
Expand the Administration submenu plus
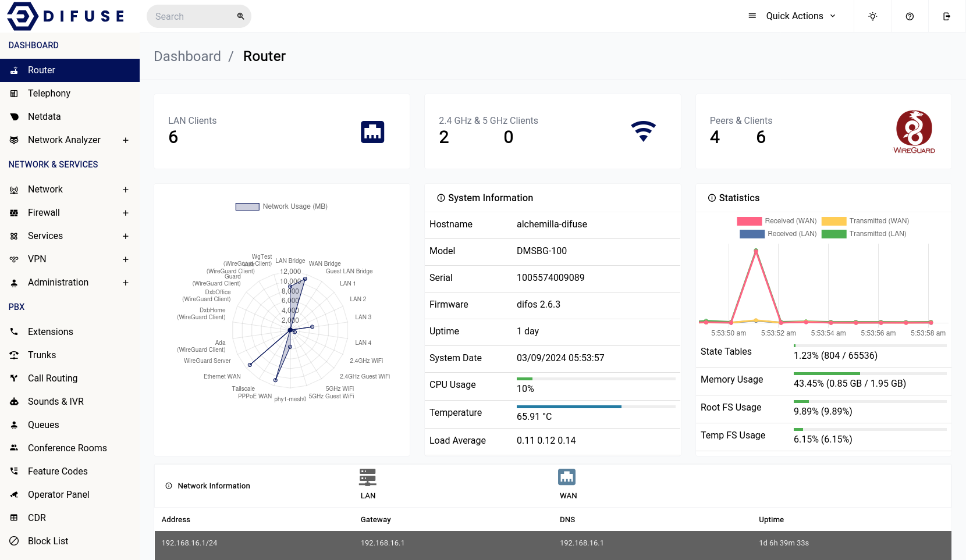click(125, 283)
